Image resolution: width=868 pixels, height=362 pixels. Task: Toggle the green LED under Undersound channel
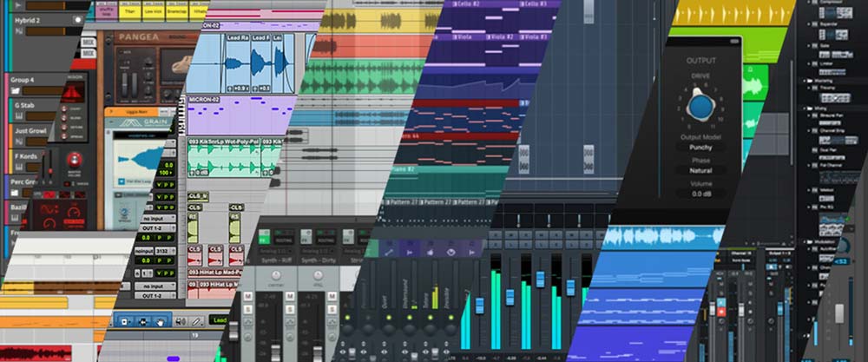(410, 317)
